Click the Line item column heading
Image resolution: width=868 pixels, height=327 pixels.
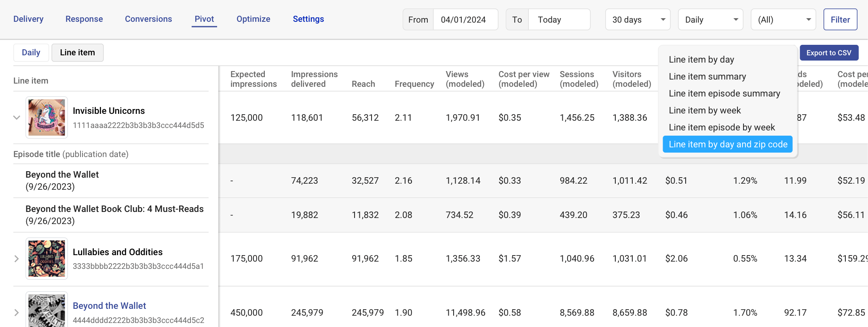pyautogui.click(x=31, y=81)
